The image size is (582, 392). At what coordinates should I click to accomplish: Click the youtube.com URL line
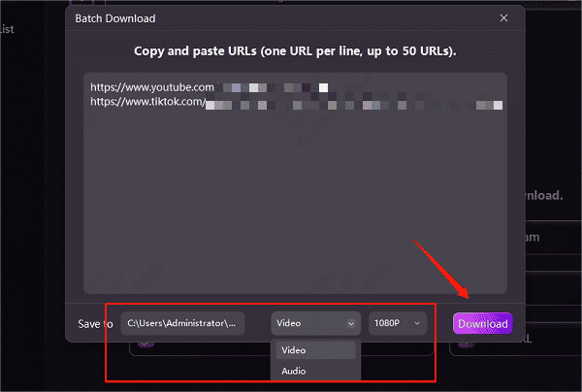[x=151, y=86]
